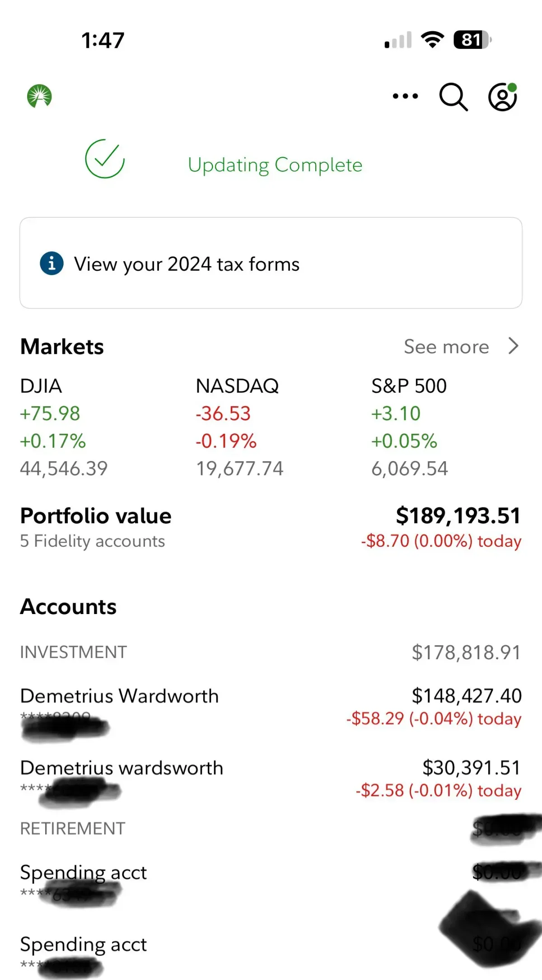Select the DJIA market index
542x980 pixels.
coord(64,427)
